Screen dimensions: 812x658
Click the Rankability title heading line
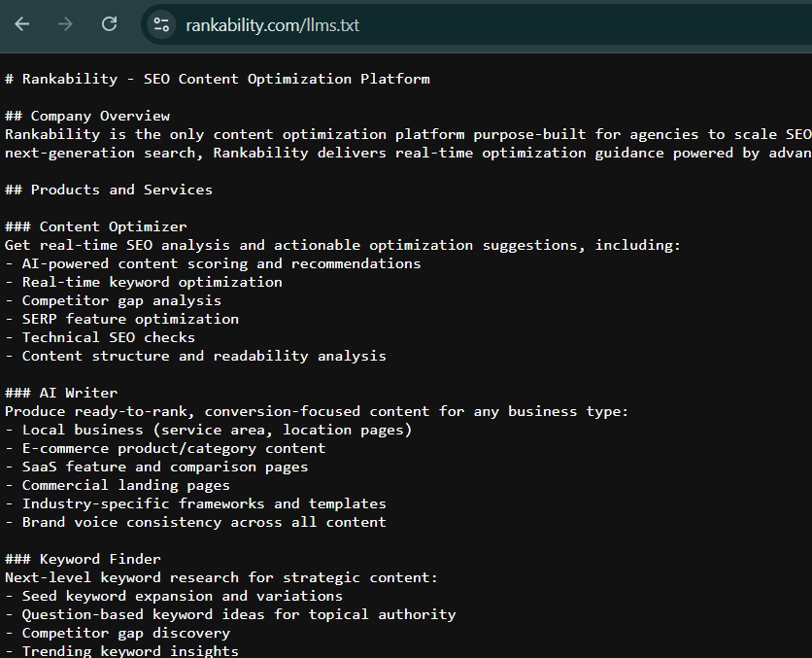point(217,79)
